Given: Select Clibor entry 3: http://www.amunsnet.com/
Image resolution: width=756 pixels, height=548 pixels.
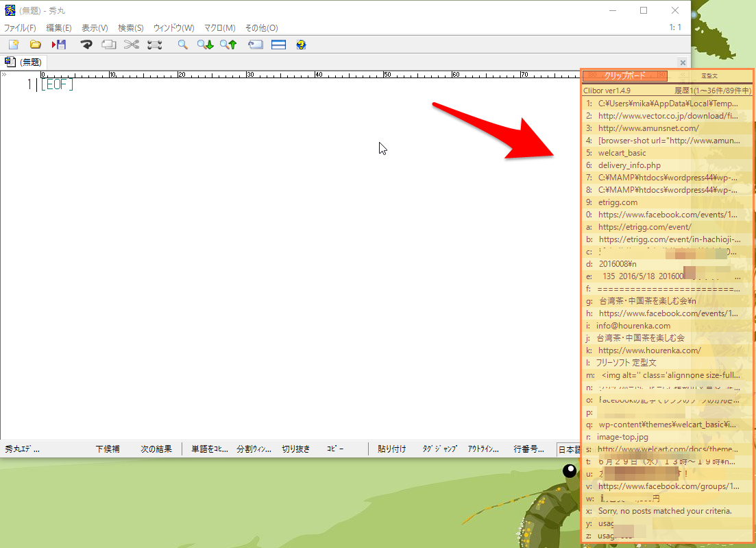Looking at the screenshot, I should coord(667,128).
